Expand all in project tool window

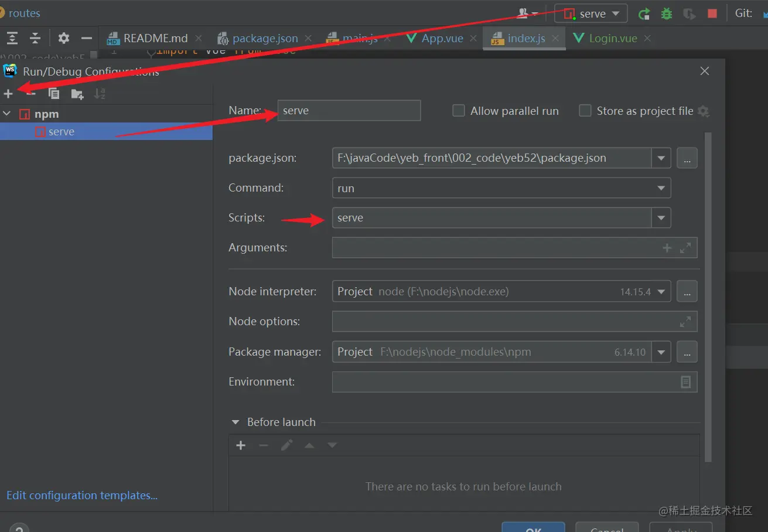pos(12,39)
